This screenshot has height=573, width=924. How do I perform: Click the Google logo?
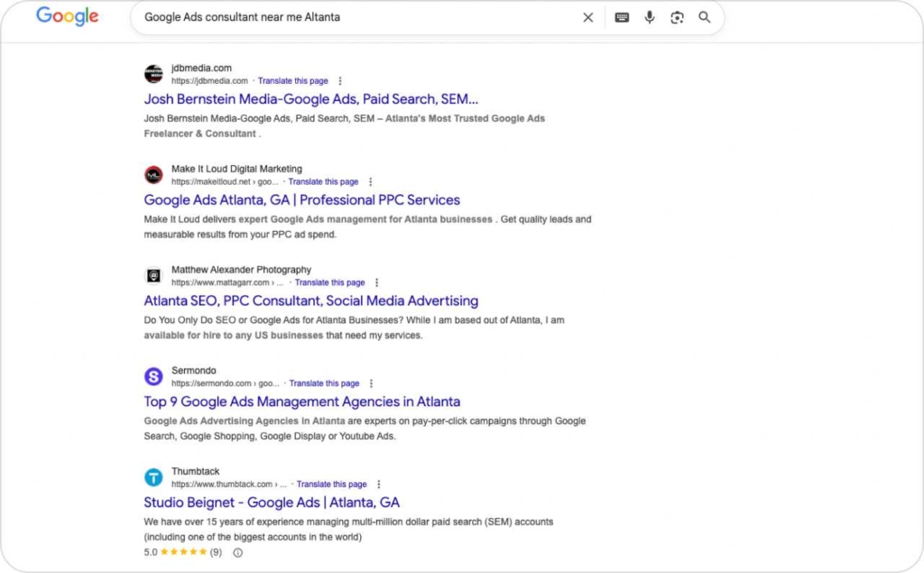tap(67, 15)
